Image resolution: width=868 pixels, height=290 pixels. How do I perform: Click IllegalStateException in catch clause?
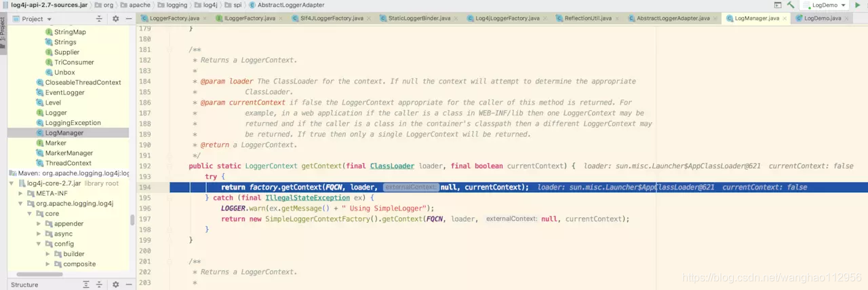point(307,198)
